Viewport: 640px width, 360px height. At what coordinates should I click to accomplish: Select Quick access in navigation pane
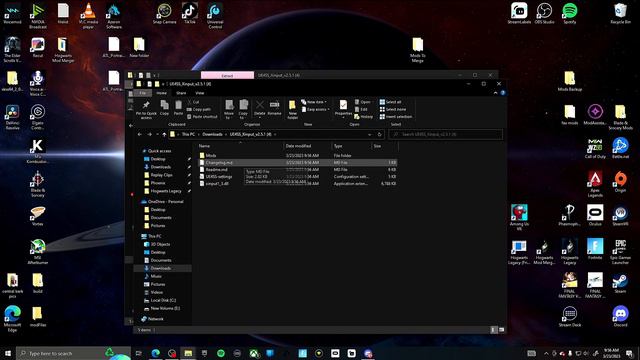click(x=159, y=151)
